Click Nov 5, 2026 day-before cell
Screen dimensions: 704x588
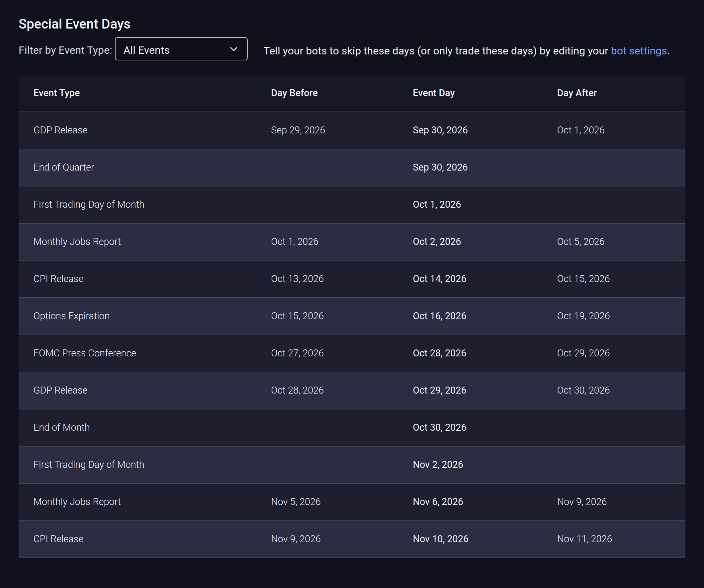tap(296, 502)
